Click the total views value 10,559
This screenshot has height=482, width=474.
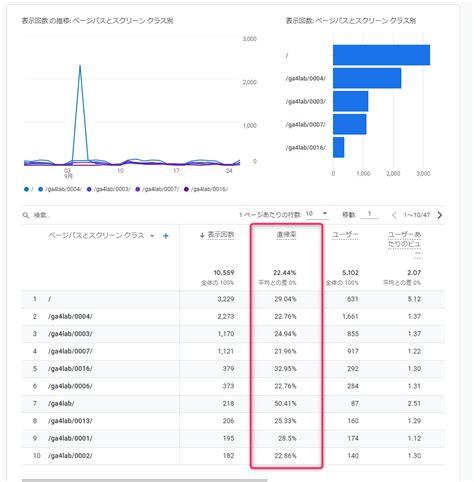click(224, 273)
